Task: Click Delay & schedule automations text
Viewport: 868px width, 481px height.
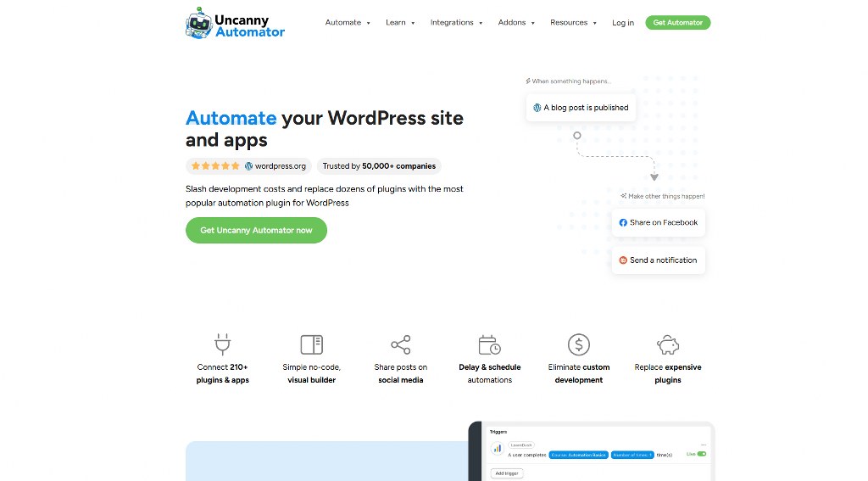Action: pos(490,373)
